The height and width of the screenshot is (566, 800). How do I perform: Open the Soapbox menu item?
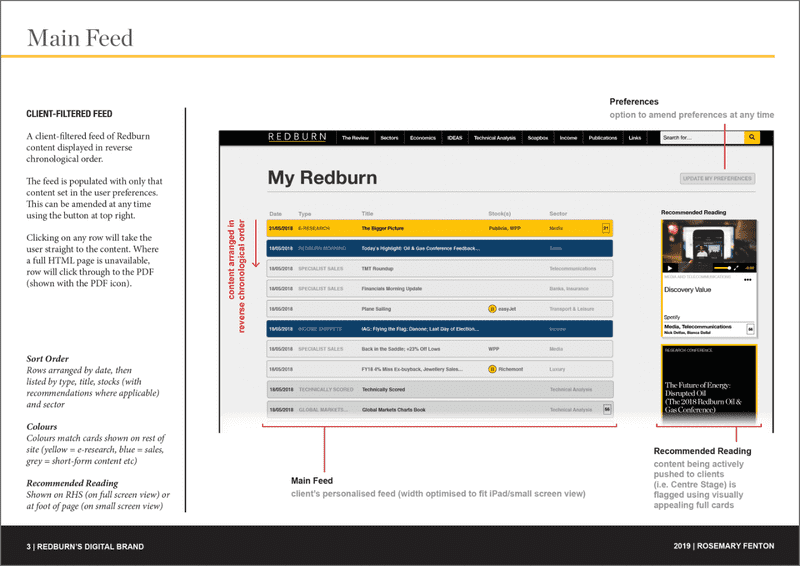click(x=538, y=138)
